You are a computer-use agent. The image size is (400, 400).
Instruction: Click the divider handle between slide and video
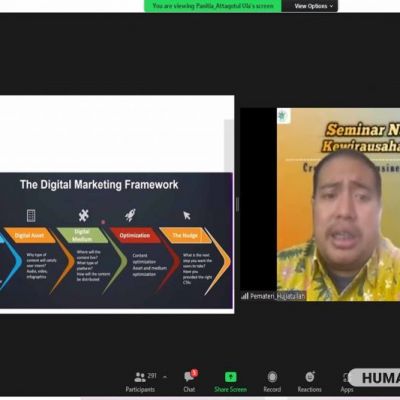pos(237,204)
